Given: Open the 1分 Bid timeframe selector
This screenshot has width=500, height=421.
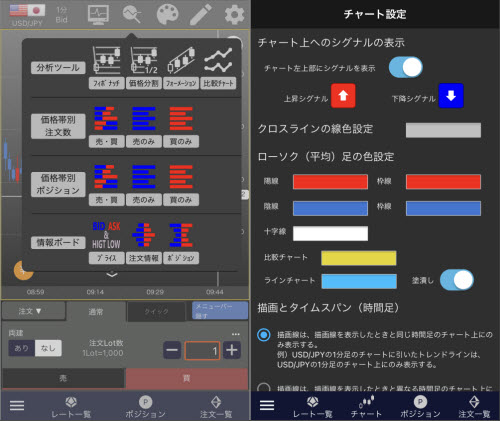Looking at the screenshot, I should point(62,15).
